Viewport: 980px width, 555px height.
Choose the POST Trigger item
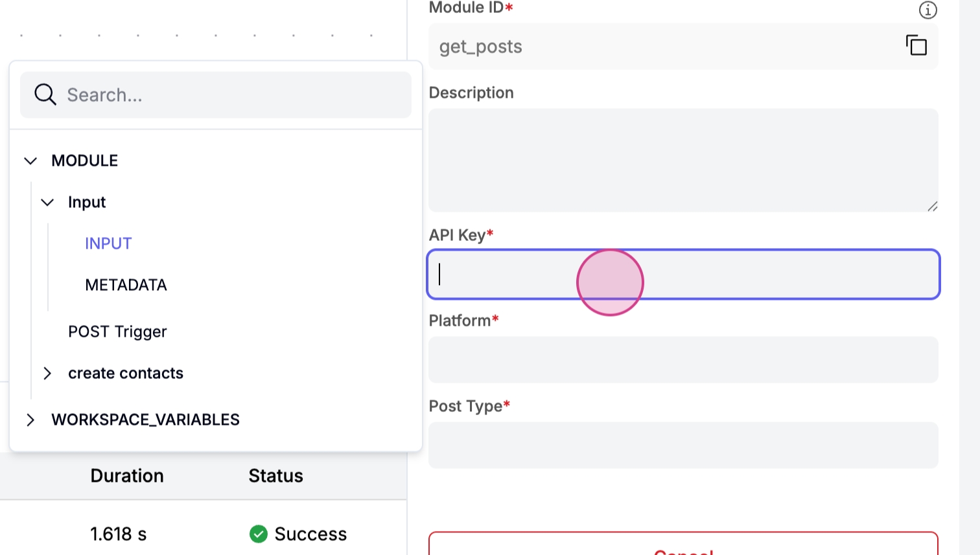pos(117,332)
